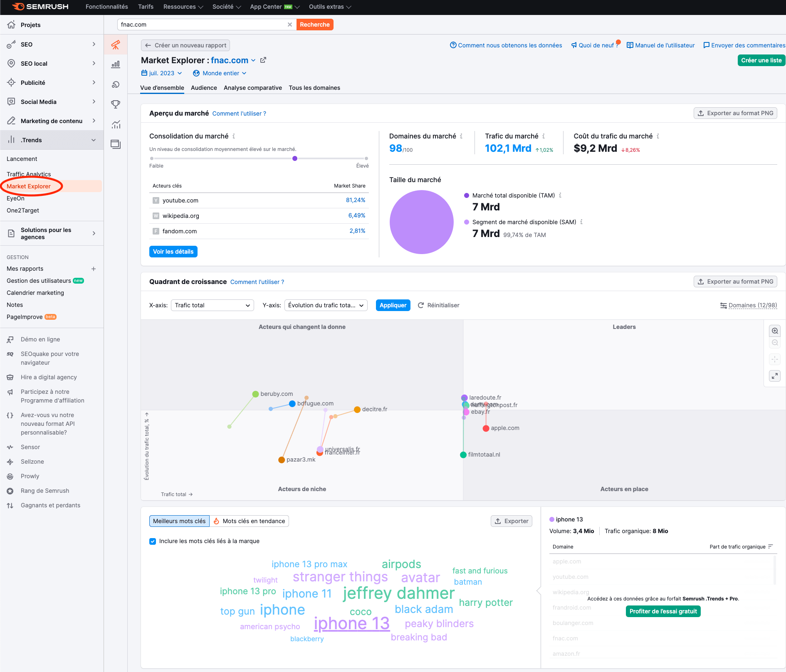This screenshot has width=786, height=672.
Task: Open fnac.com in external link icon
Action: point(263,60)
